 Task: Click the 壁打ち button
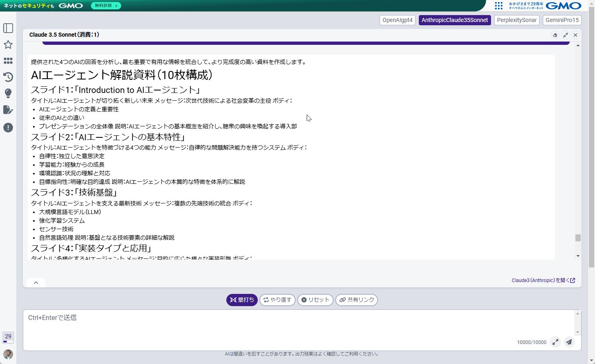241,300
